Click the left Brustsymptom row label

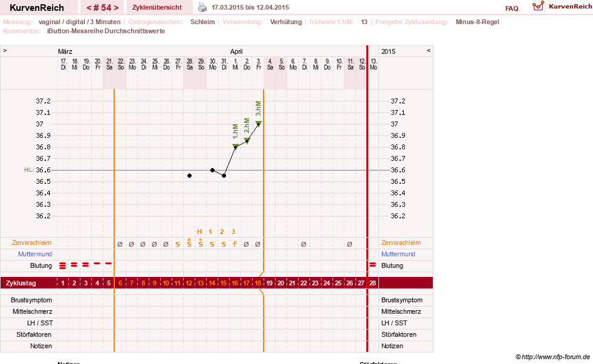click(x=31, y=300)
